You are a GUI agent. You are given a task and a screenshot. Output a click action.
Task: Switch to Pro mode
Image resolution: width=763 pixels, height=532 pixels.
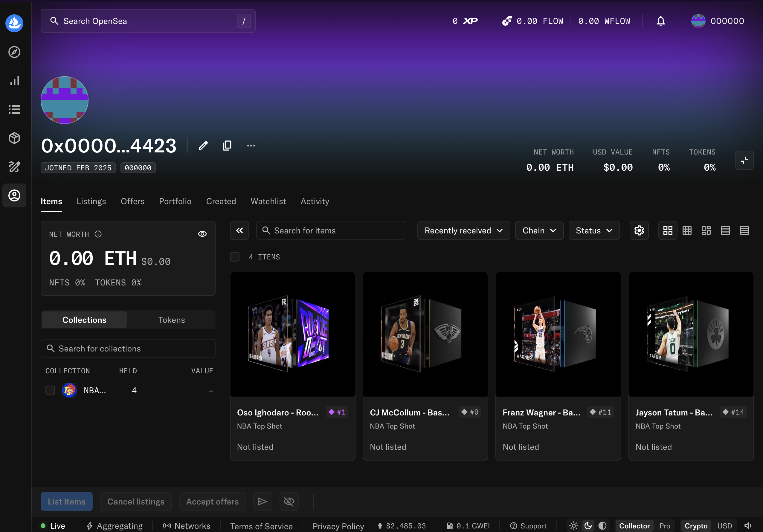[665, 526]
